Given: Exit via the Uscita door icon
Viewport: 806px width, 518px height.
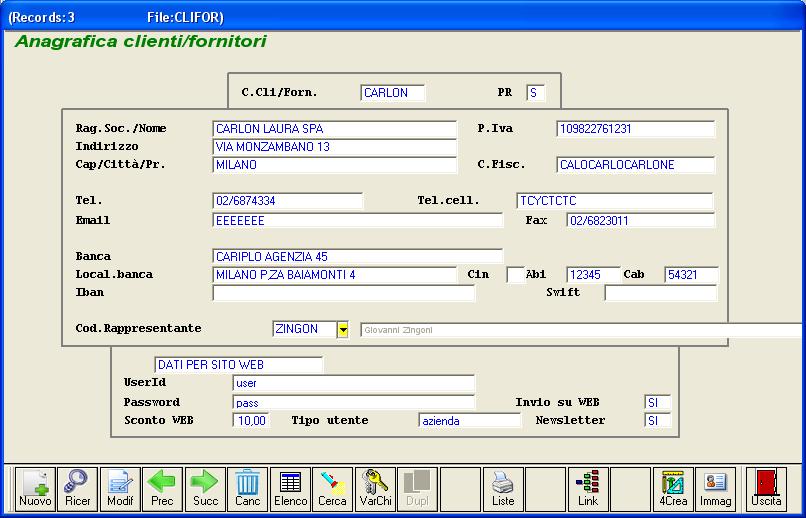Looking at the screenshot, I should (766, 489).
